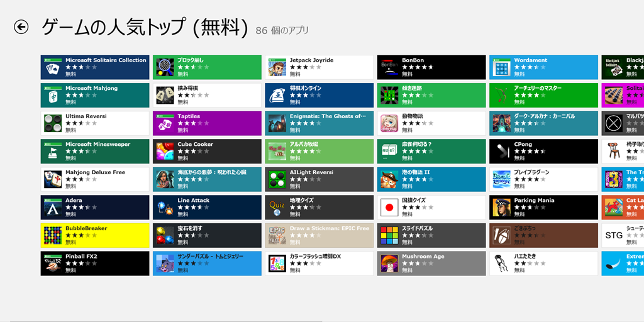Open the 挟み将棋 piece icon

(x=165, y=96)
